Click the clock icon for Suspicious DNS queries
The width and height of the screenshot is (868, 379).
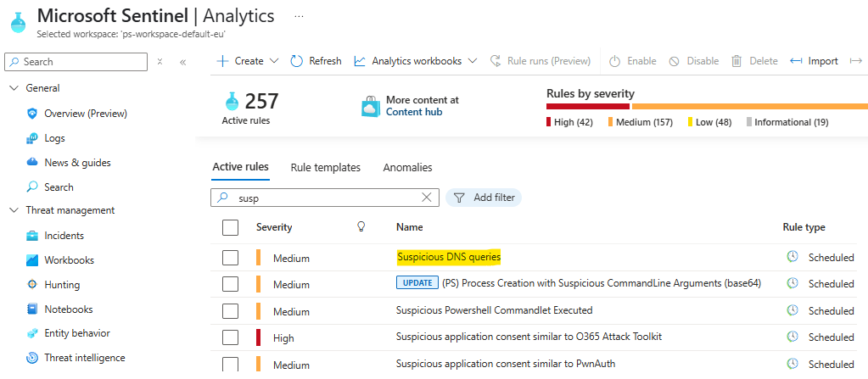tap(792, 256)
